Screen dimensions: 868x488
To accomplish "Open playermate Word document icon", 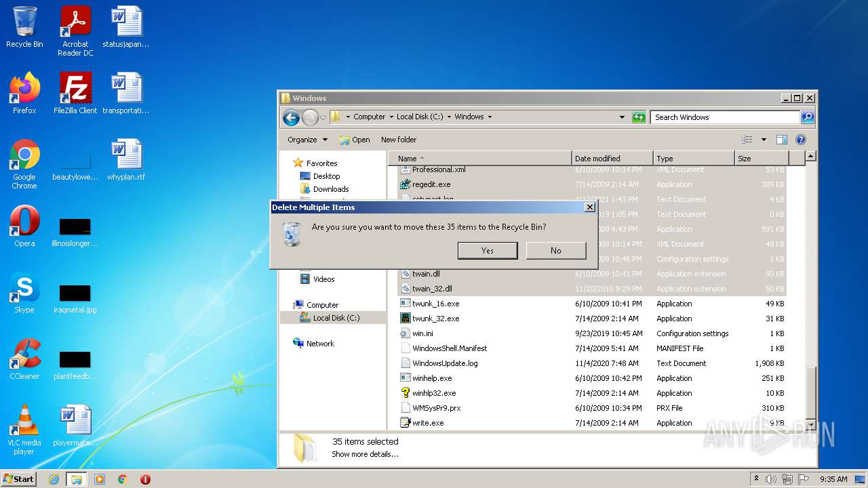I will pyautogui.click(x=75, y=425).
